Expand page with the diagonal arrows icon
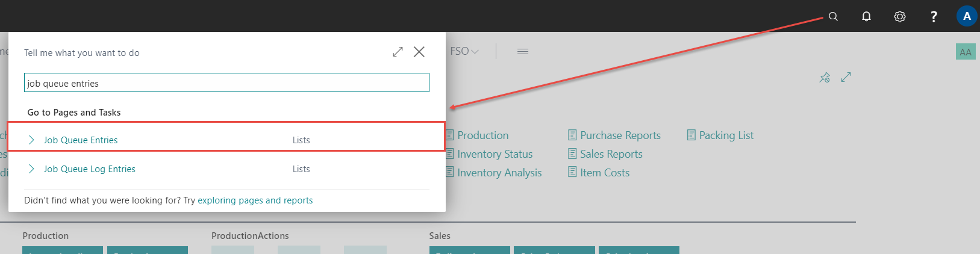The height and width of the screenshot is (254, 980). [x=846, y=77]
